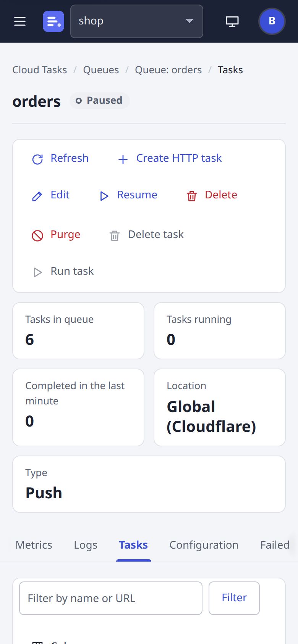The image size is (298, 644).
Task: Click Completed in the last minute card
Action: click(78, 407)
